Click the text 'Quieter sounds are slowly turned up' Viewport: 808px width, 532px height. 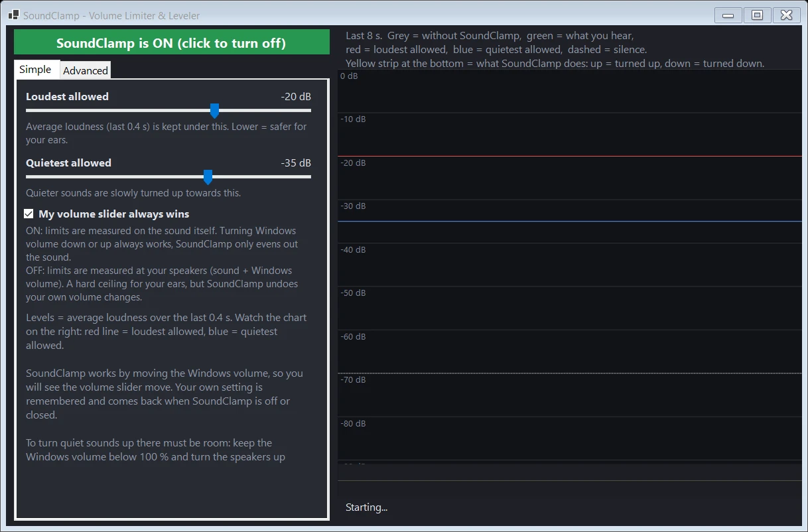(133, 193)
